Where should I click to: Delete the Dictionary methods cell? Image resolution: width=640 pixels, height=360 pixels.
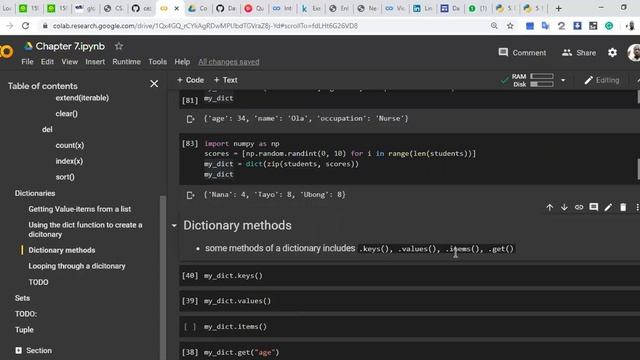pos(623,207)
